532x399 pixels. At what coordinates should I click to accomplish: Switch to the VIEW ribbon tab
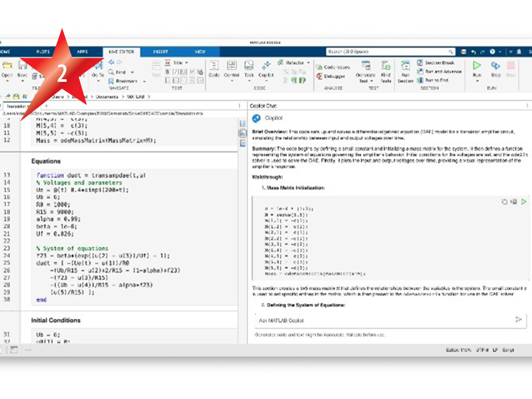pos(200,51)
